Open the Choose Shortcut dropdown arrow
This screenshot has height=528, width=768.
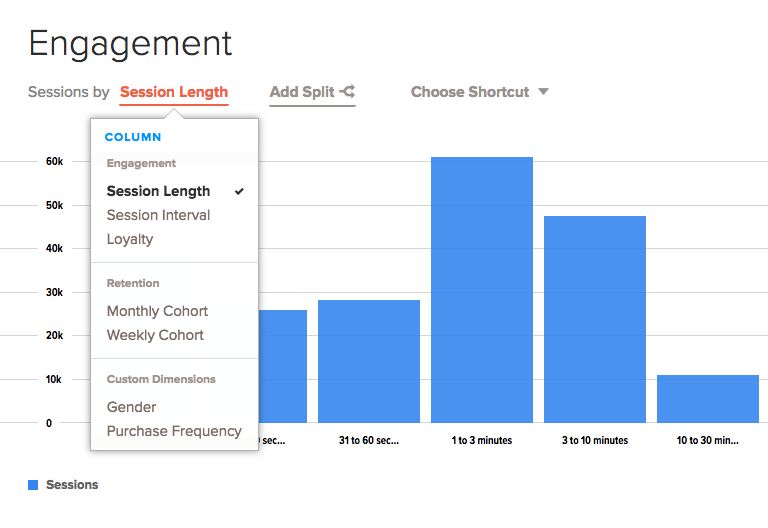pyautogui.click(x=543, y=92)
